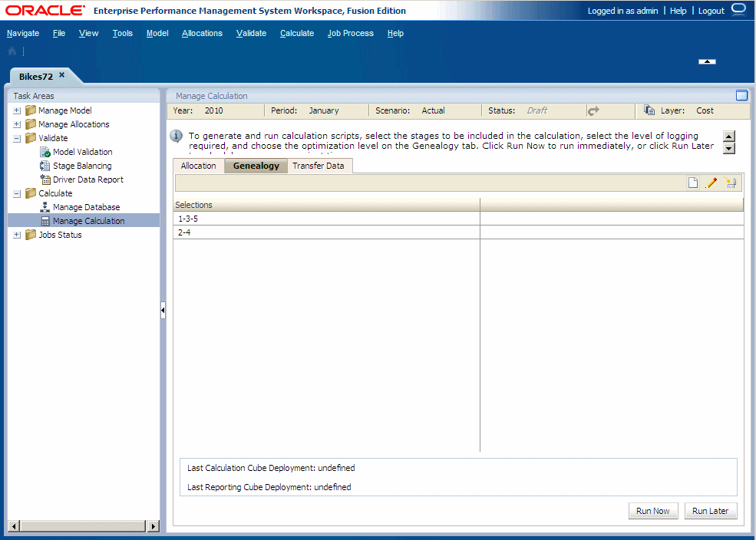Viewport: 756px width, 540px height.
Task: Collapse the Calculate tree node
Action: coord(17,193)
